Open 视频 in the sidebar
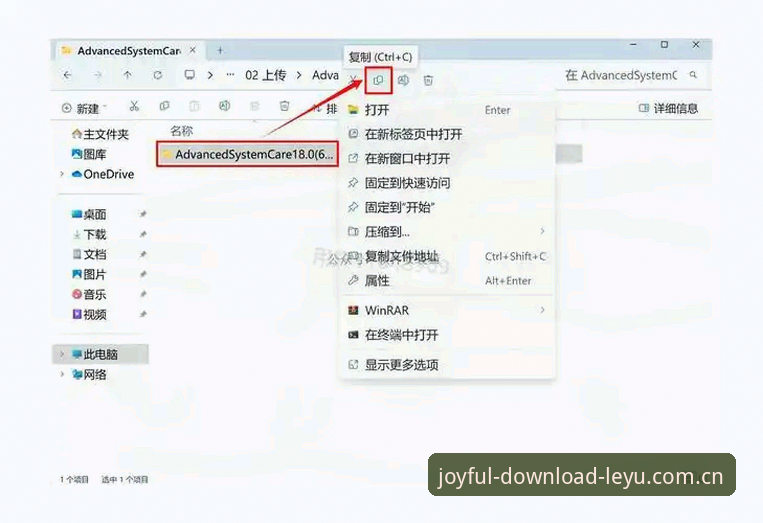 89,314
